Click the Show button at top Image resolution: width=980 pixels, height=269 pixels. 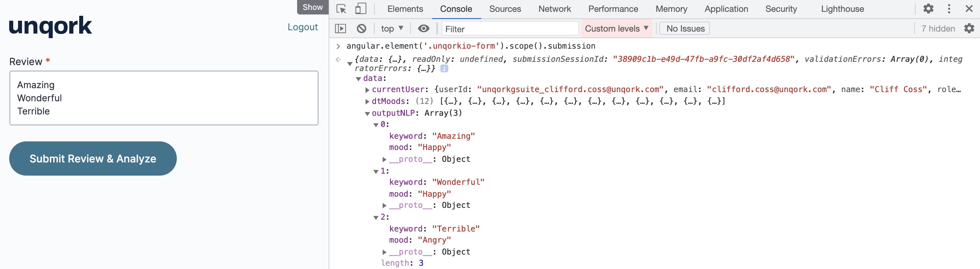[312, 7]
